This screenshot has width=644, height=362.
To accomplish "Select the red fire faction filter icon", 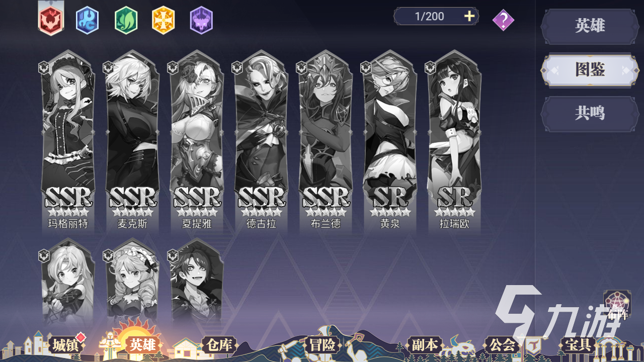I will coord(51,20).
